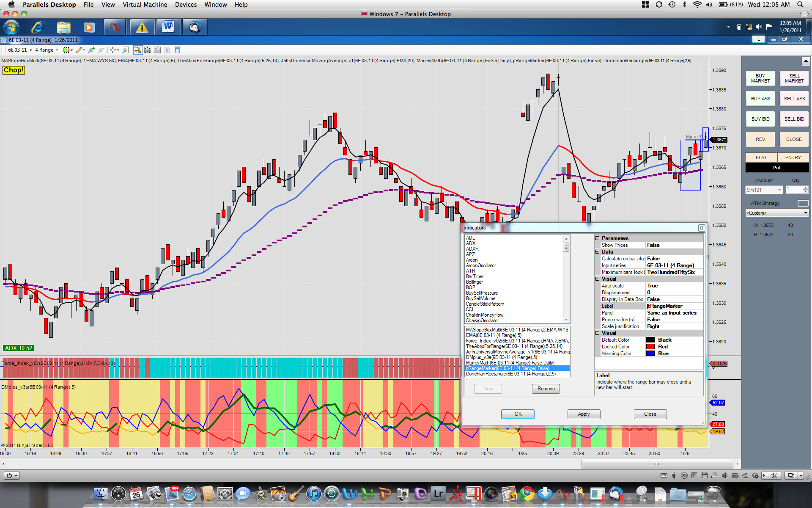This screenshot has height=508, width=812.
Task: Select DonchianRectangle in applied indicators list
Action: tap(517, 374)
